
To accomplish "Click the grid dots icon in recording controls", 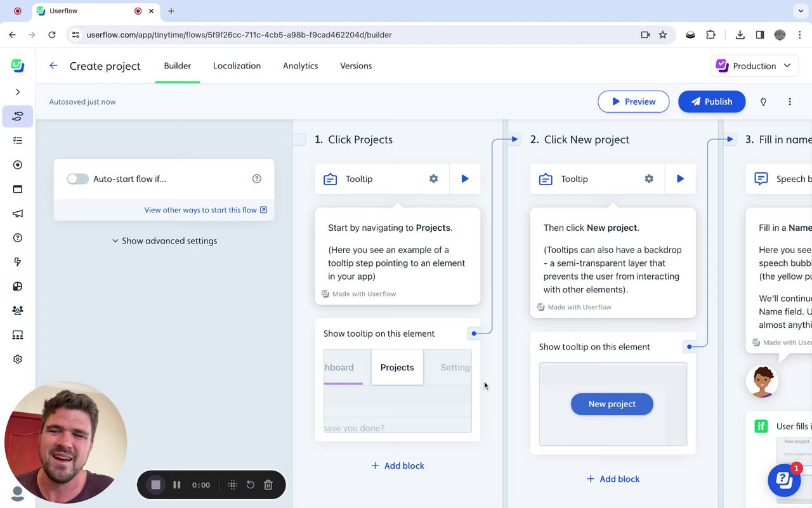I will click(x=233, y=485).
